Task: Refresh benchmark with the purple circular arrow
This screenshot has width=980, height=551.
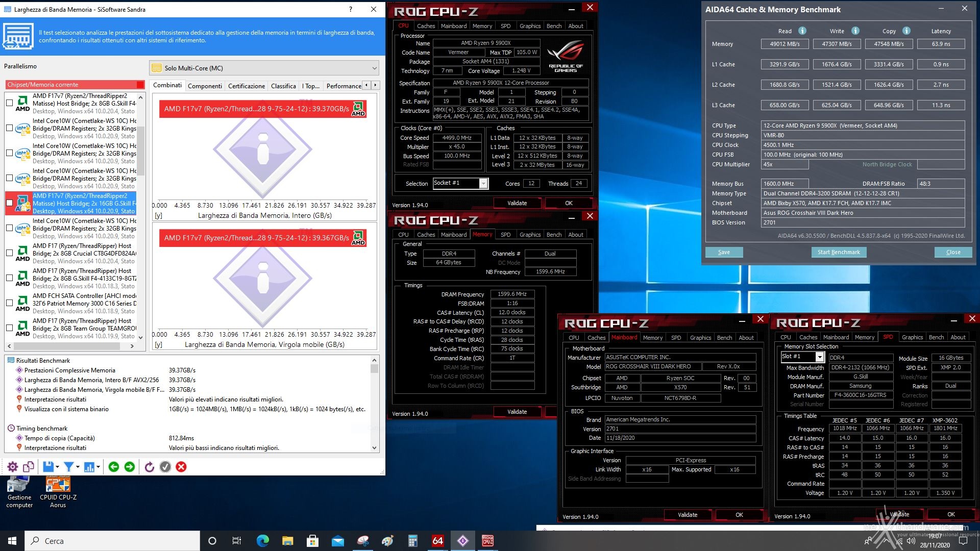Action: 149,467
